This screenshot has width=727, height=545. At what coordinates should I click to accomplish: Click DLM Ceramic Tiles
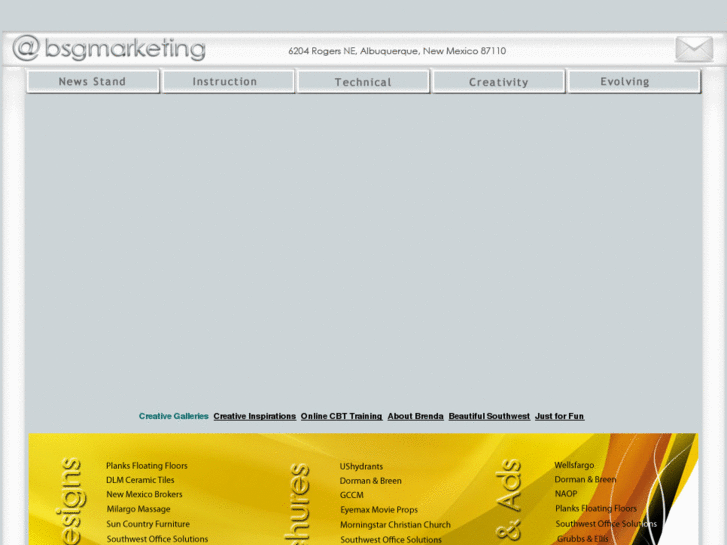point(140,480)
